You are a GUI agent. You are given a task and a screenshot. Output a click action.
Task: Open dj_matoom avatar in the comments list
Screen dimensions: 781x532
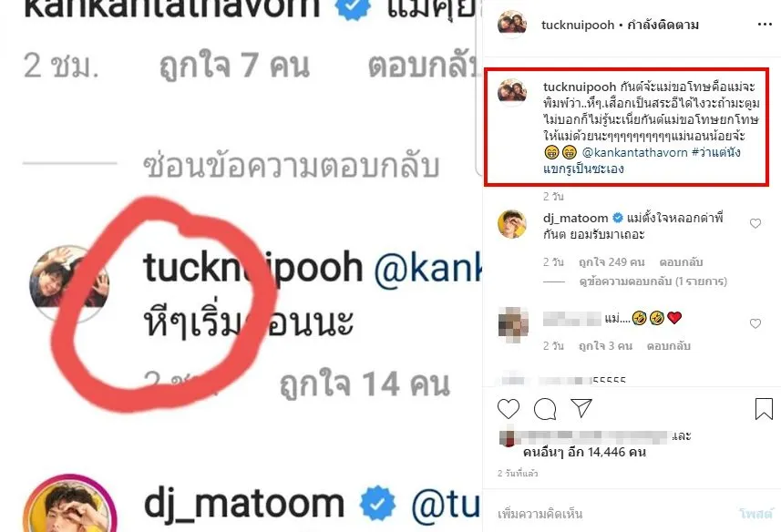[512, 224]
